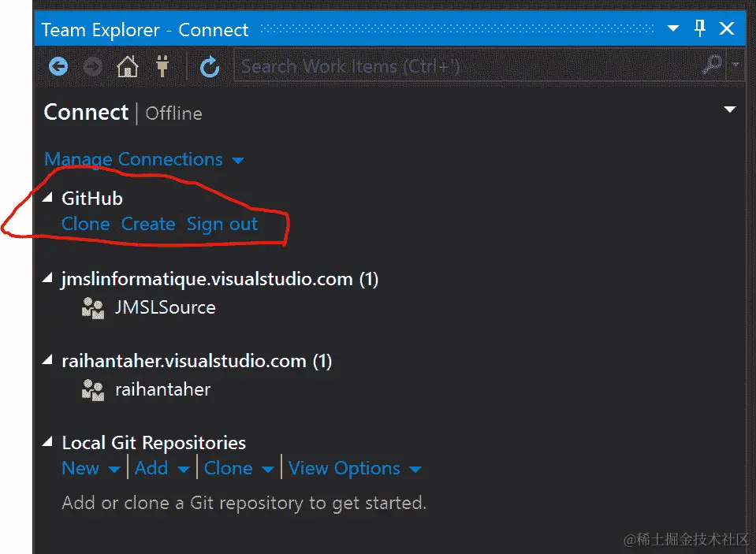Select the raihantaher team project
This screenshot has width=756, height=554.
click(163, 389)
